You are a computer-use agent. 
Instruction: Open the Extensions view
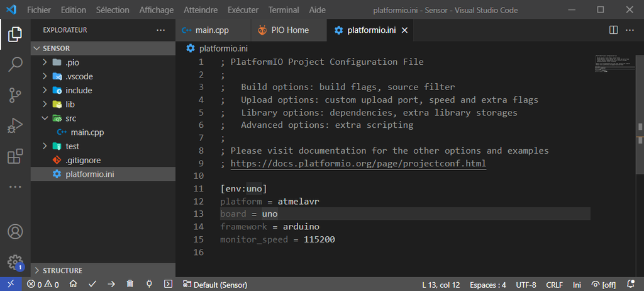coord(15,156)
